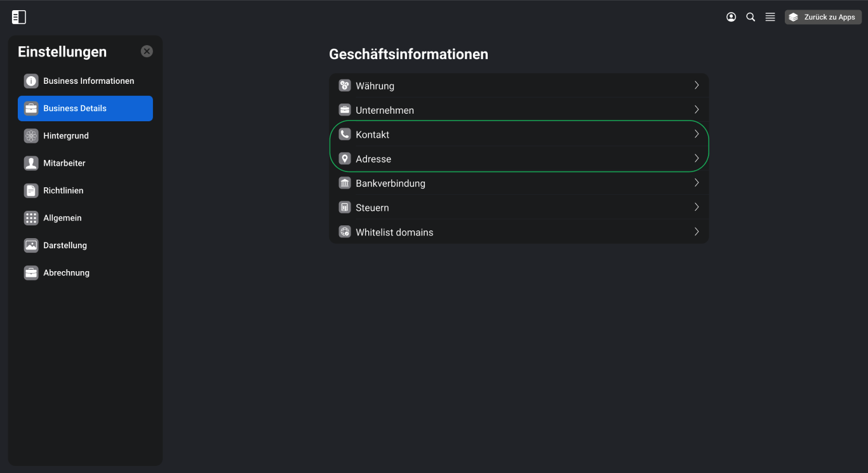Toggle the sidebar panel icon
The height and width of the screenshot is (473, 868).
tap(19, 17)
